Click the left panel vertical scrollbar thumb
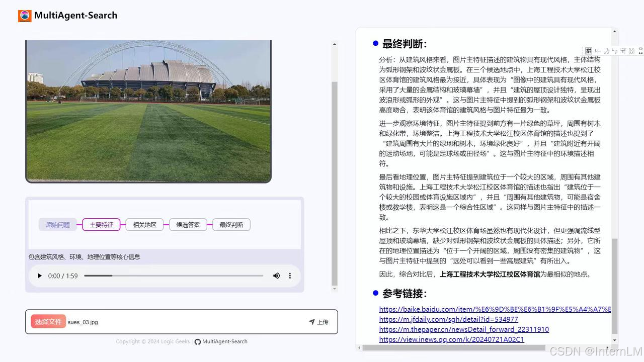Viewport: 644px width, 362px height. point(335,183)
